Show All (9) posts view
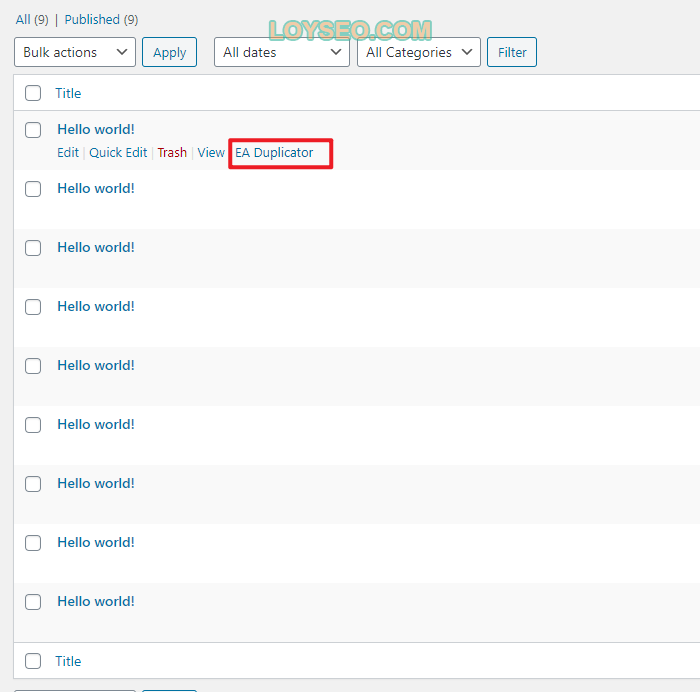This screenshot has width=700, height=692. (x=32, y=20)
